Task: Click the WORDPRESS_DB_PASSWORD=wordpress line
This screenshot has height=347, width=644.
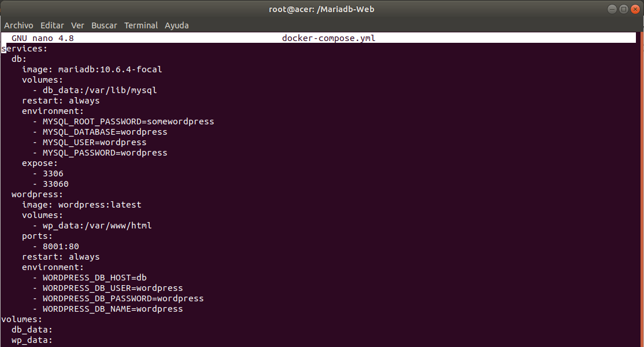Action: tap(123, 298)
